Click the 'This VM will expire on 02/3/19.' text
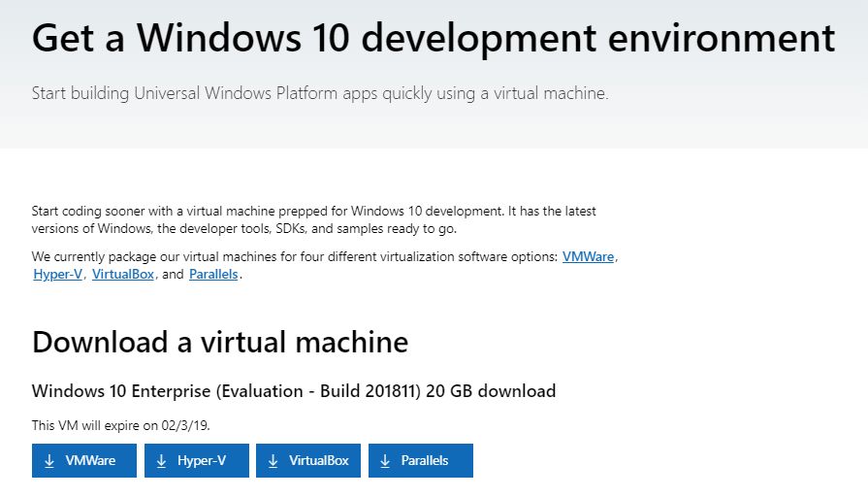 tap(120, 425)
